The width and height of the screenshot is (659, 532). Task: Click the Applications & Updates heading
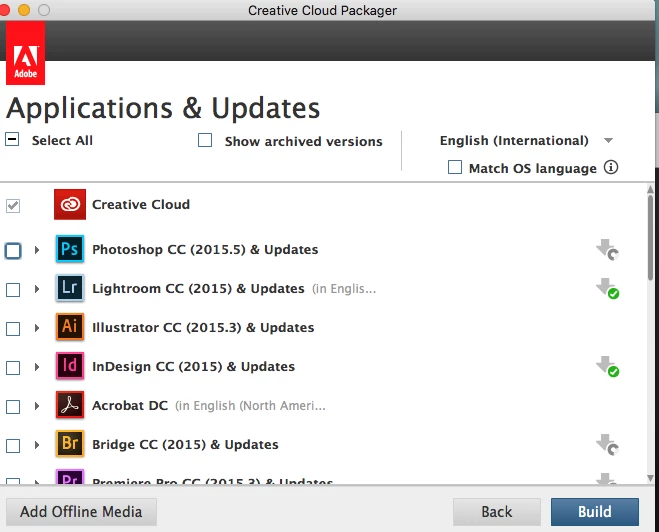(163, 108)
